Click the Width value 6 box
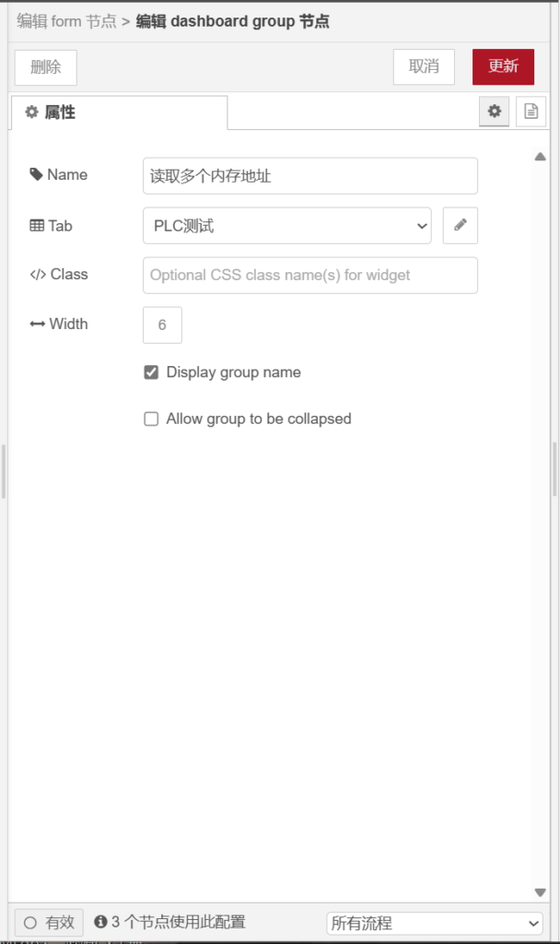The height and width of the screenshot is (944, 560). (x=162, y=325)
